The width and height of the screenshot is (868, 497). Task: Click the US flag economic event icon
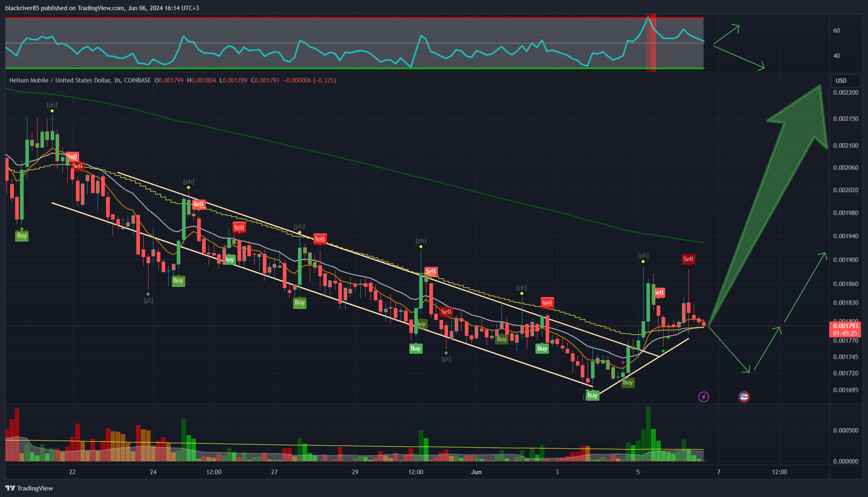[x=744, y=397]
